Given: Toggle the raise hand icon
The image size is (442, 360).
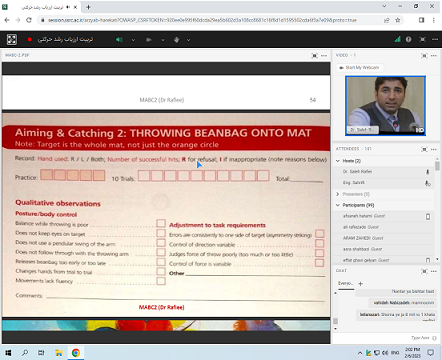Looking at the screenshot, I should click(176, 40).
